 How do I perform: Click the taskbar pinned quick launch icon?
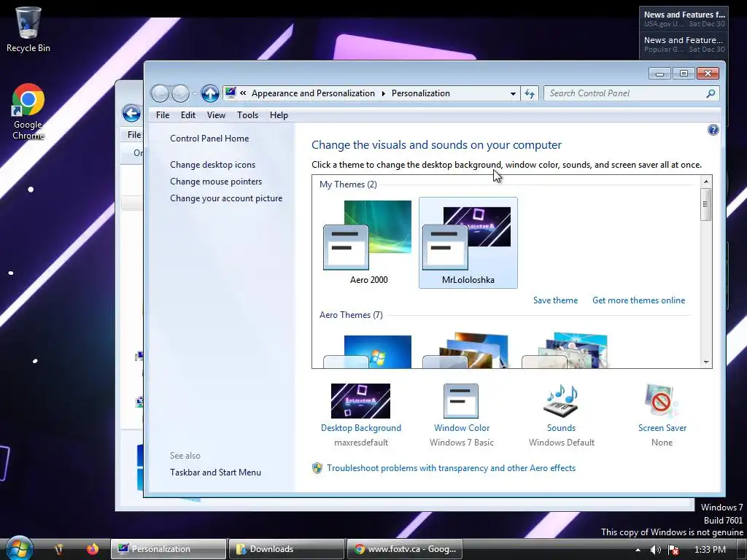(x=59, y=549)
